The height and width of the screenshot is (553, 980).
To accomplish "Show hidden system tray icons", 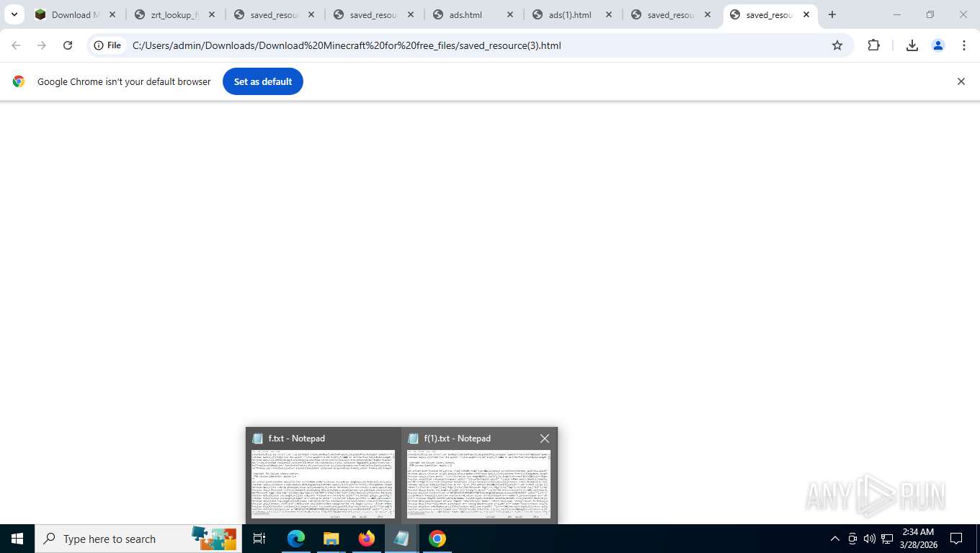I will (x=835, y=539).
